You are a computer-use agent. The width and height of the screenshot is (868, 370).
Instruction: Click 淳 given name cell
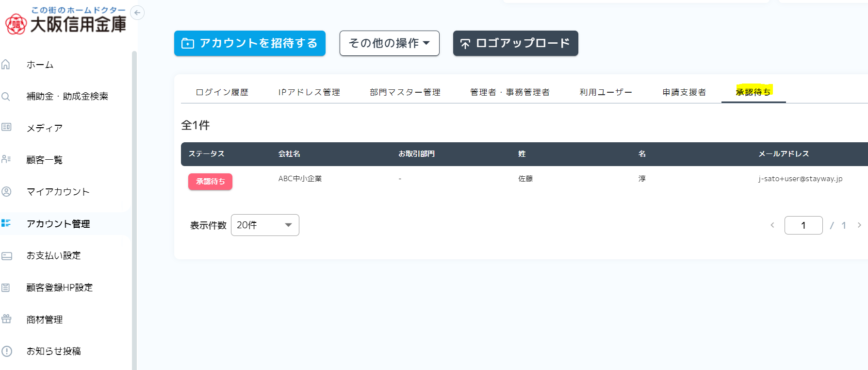pos(642,179)
